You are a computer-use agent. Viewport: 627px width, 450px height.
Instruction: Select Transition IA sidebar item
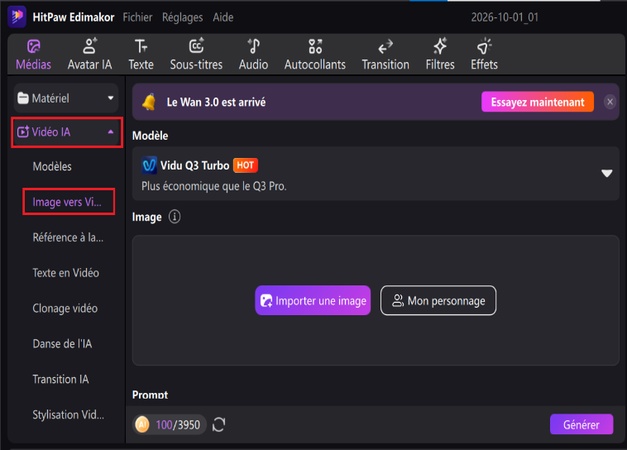click(x=60, y=379)
